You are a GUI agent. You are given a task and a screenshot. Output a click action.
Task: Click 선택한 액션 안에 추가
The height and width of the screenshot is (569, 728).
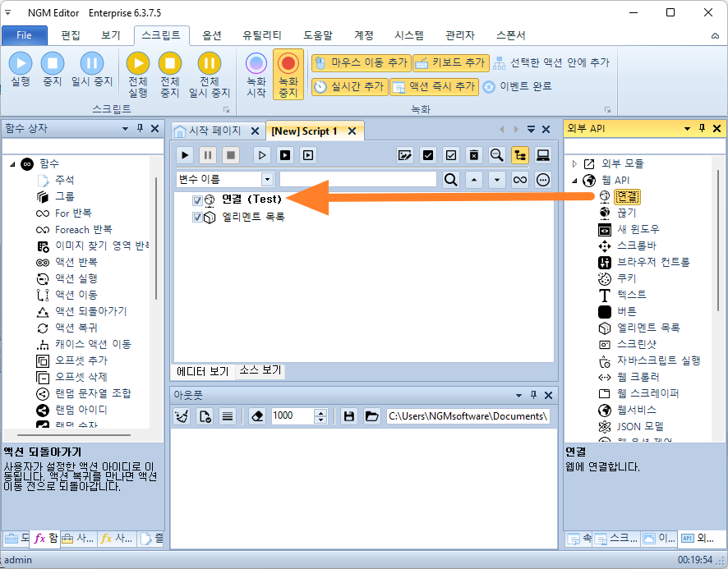[x=551, y=62]
